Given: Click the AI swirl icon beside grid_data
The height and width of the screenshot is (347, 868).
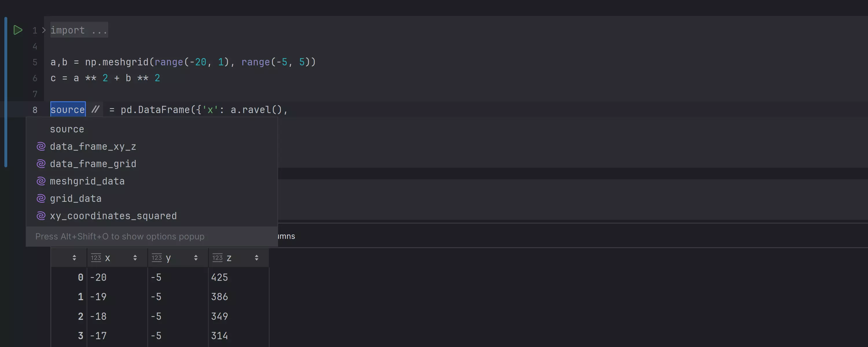Looking at the screenshot, I should click(x=41, y=198).
